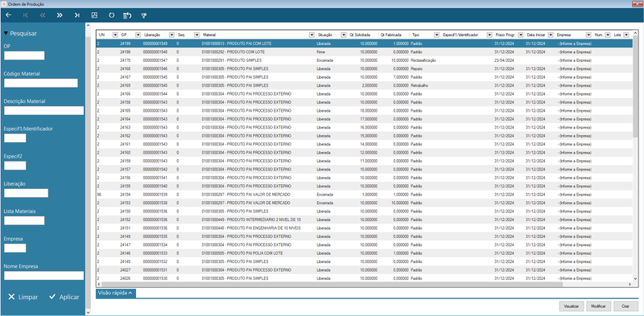Click the table's horizontal scrollbar right arrow
The width and height of the screenshot is (644, 316).
click(630, 285)
